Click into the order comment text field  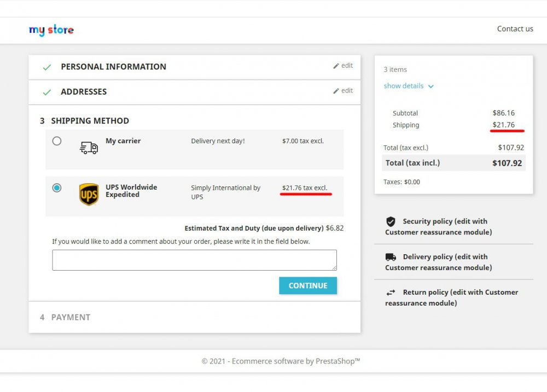[x=194, y=260]
